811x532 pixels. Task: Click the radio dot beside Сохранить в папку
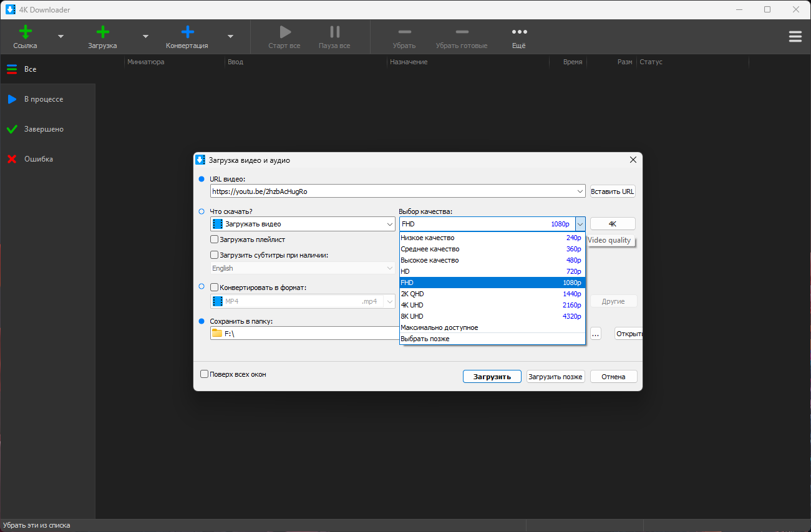coord(202,321)
